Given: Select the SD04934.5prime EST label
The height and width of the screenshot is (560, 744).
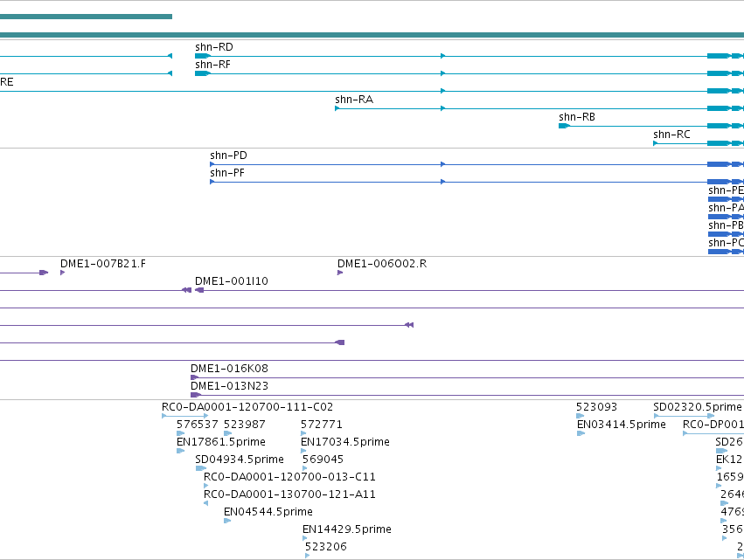Looking at the screenshot, I should point(240,460).
